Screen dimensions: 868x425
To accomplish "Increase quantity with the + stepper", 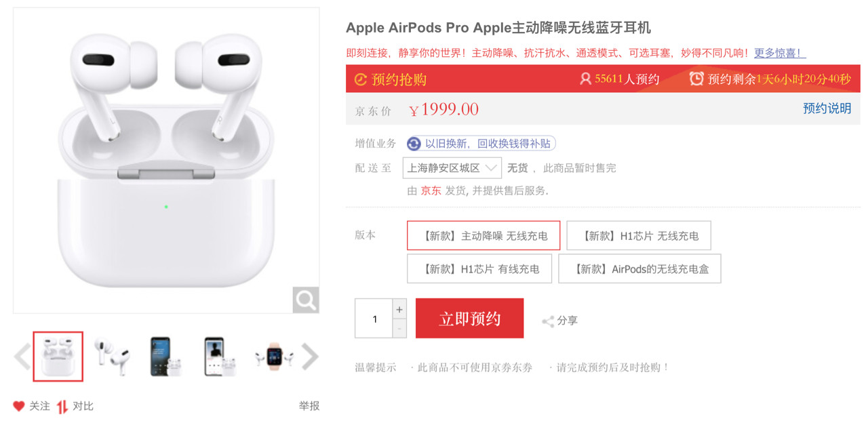I will click(x=399, y=309).
